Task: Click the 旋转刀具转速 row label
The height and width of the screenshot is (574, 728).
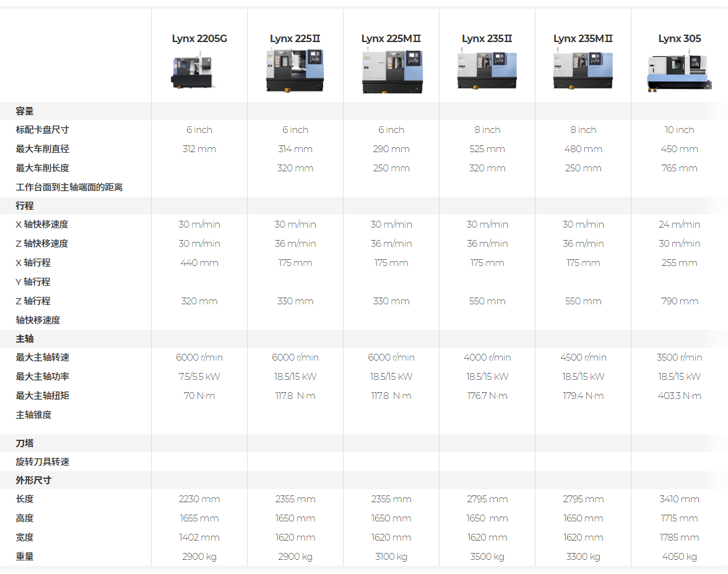Action: point(42,461)
